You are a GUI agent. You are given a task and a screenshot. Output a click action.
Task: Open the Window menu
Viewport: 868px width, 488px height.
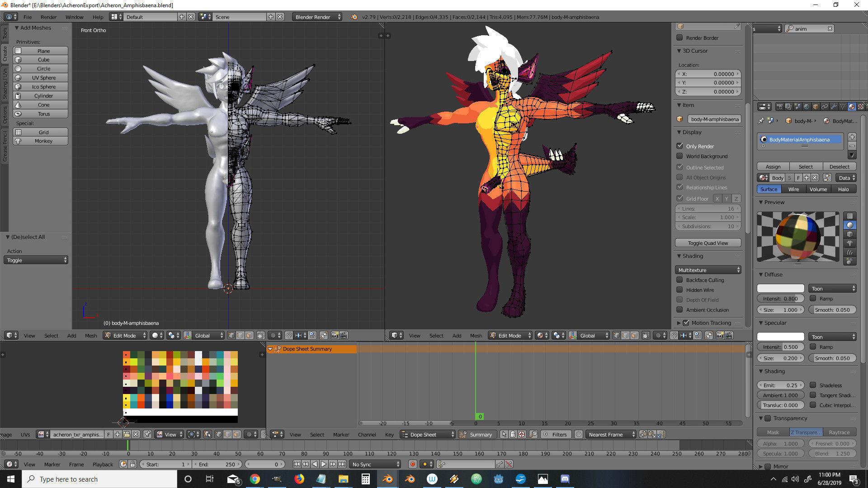(x=74, y=17)
